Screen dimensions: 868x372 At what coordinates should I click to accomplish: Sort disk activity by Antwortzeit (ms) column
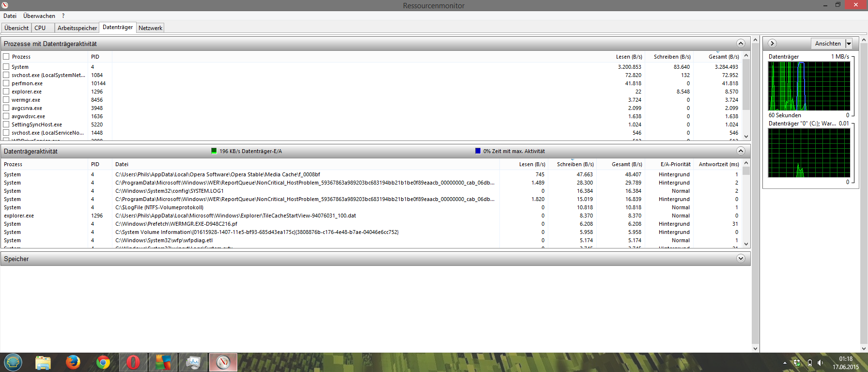[x=718, y=164]
